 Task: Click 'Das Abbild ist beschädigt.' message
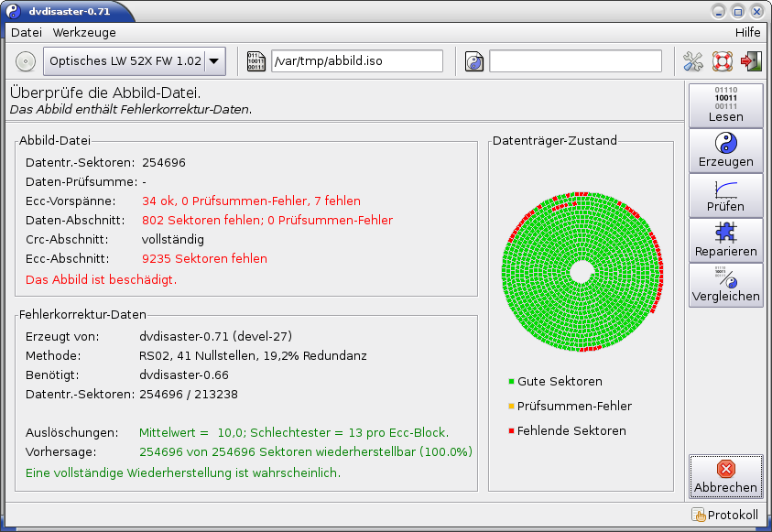[101, 279]
